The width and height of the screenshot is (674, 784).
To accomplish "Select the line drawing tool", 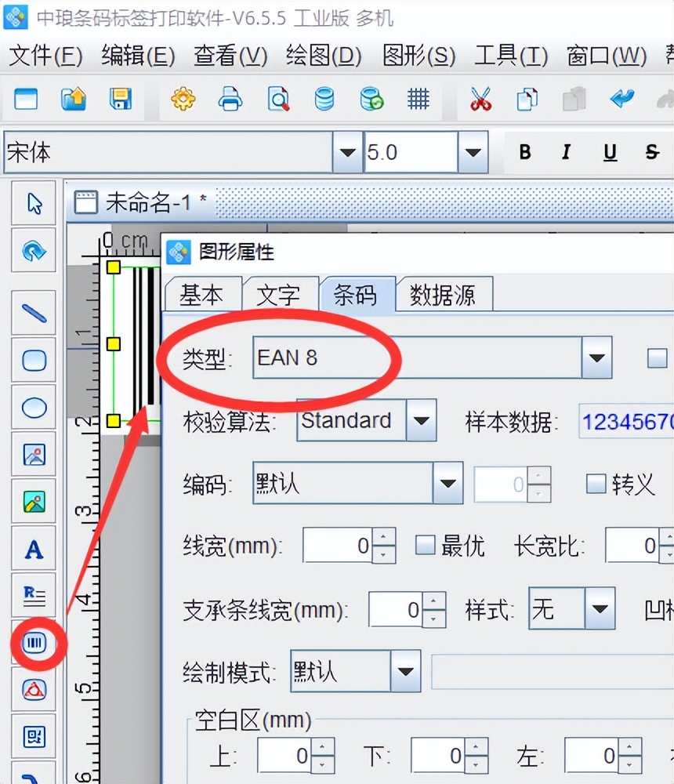I will coord(33,312).
